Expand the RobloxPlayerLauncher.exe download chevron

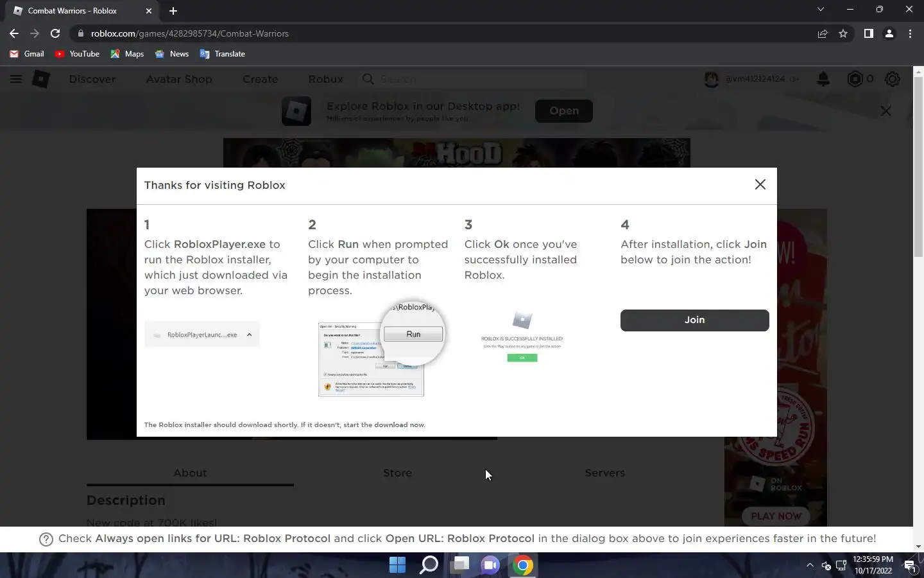coord(249,335)
